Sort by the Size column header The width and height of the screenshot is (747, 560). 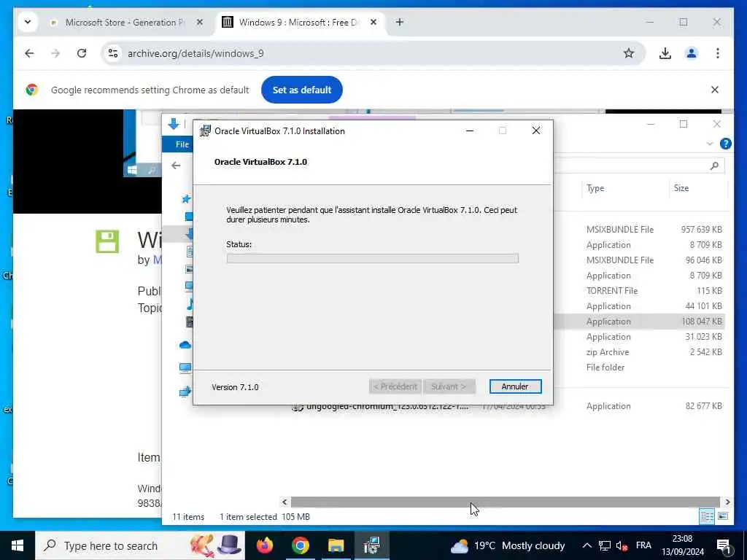(681, 188)
